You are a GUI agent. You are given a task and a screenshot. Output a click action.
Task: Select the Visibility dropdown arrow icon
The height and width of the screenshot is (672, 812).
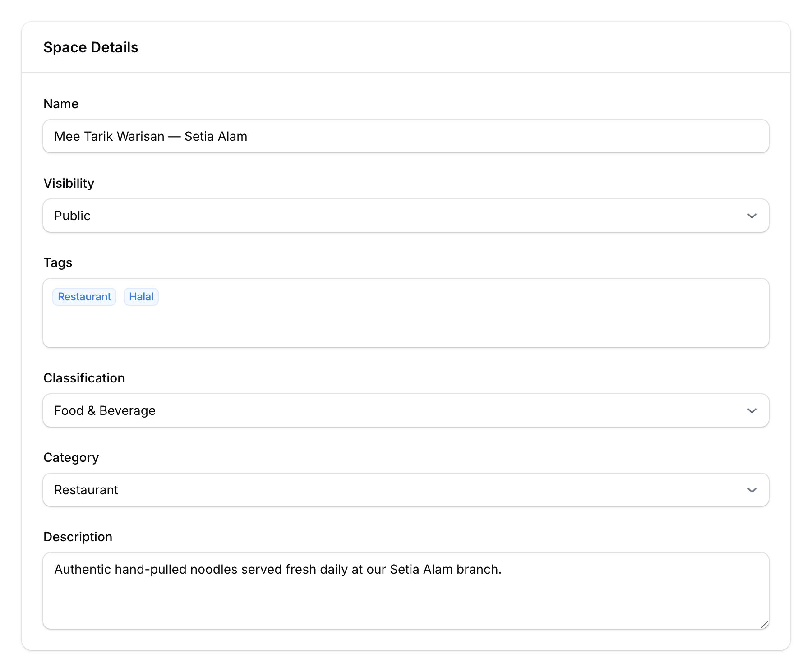click(752, 216)
